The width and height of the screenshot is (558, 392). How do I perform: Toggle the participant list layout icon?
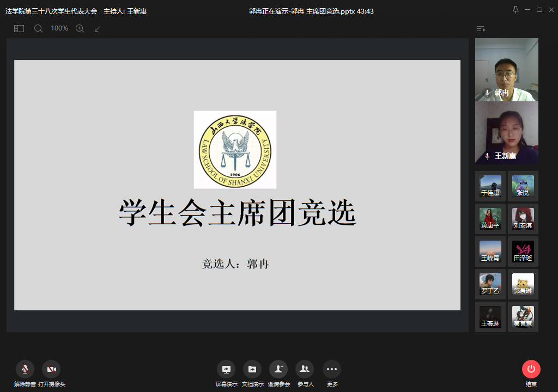click(481, 29)
